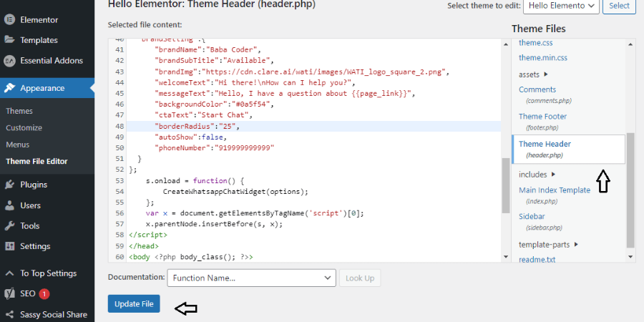Image resolution: width=644 pixels, height=322 pixels.
Task: Click theme files scrollbar up arrow
Action: [x=630, y=43]
